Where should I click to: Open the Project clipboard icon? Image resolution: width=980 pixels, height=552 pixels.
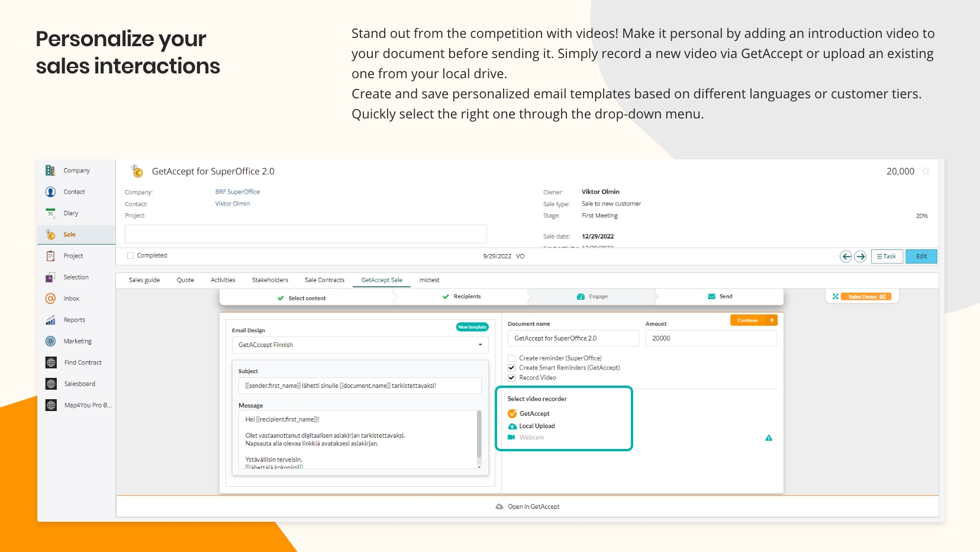[50, 256]
